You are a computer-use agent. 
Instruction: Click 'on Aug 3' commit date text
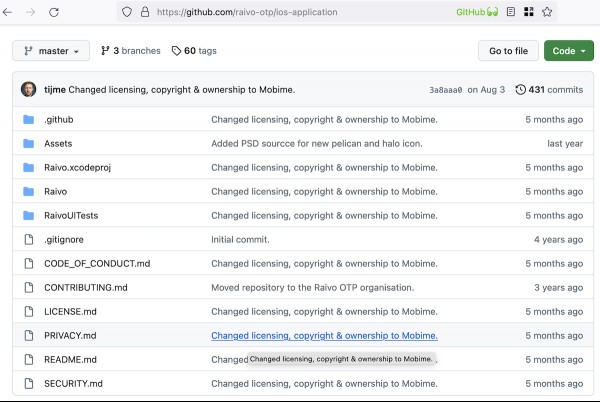coord(486,90)
